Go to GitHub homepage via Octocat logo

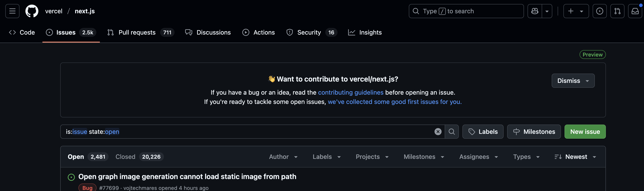(32, 11)
